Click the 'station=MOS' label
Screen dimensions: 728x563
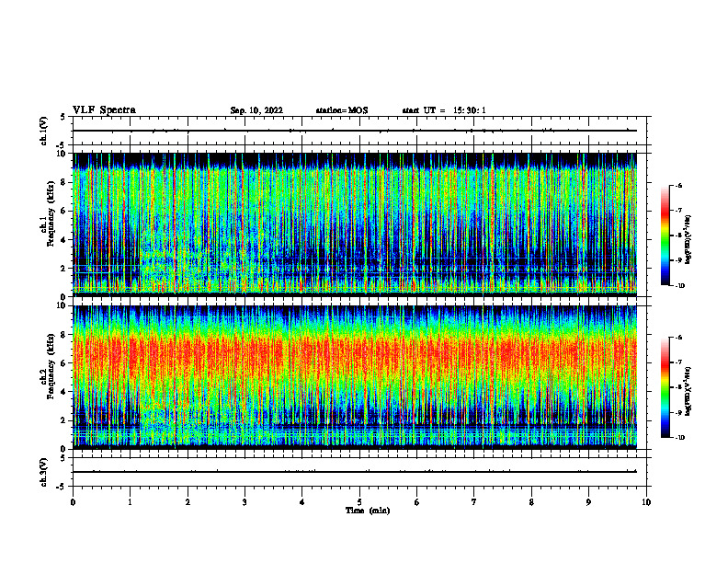click(x=342, y=110)
